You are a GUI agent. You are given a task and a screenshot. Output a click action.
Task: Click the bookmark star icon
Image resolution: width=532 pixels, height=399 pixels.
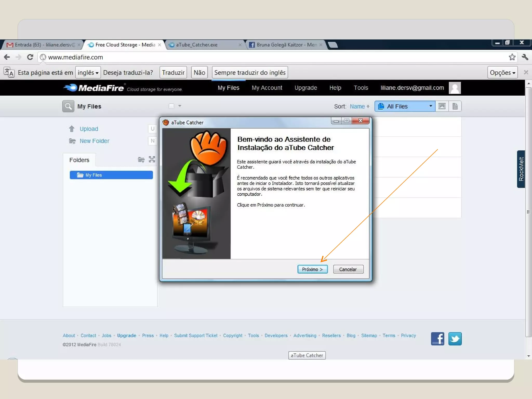tap(512, 57)
